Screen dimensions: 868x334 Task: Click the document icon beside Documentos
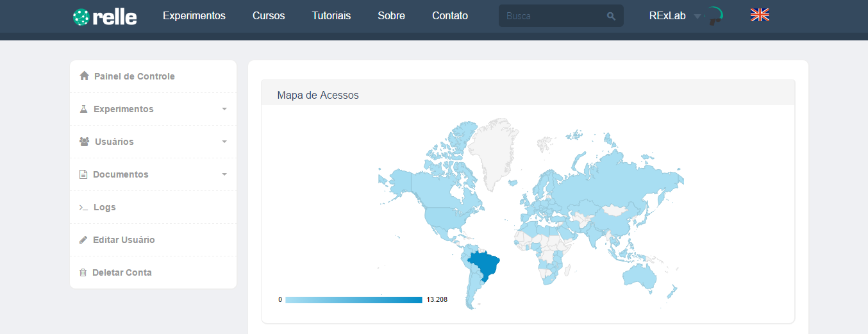click(x=83, y=174)
